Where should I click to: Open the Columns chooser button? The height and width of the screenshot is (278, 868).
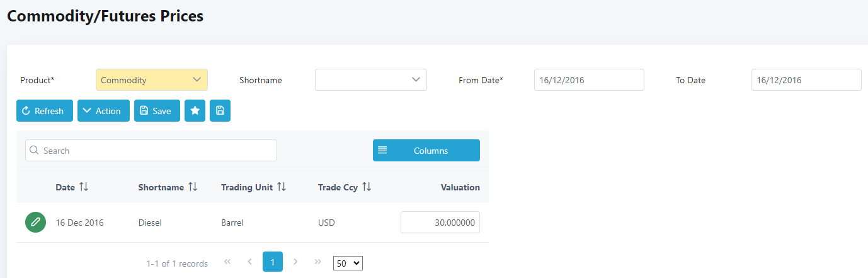tap(426, 151)
